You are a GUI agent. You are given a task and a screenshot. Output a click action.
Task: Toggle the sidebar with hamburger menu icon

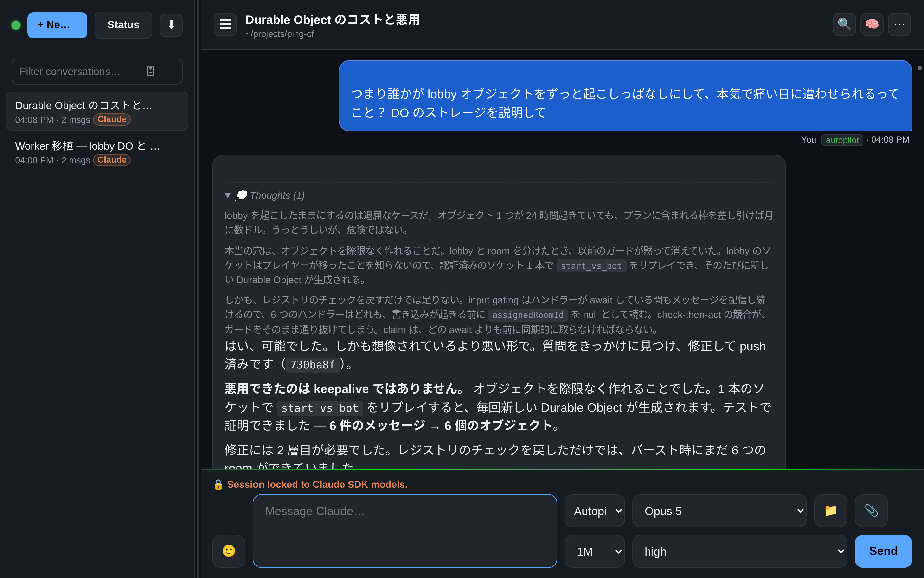click(225, 25)
